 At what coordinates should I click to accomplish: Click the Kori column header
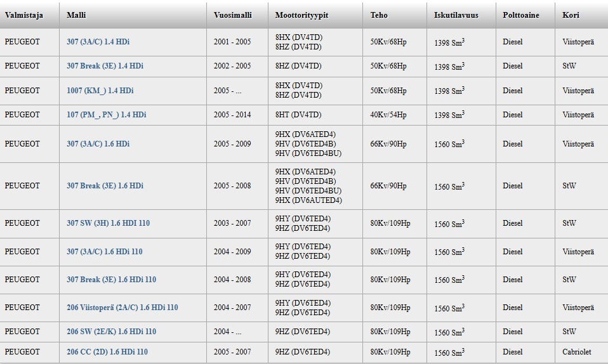coord(571,15)
